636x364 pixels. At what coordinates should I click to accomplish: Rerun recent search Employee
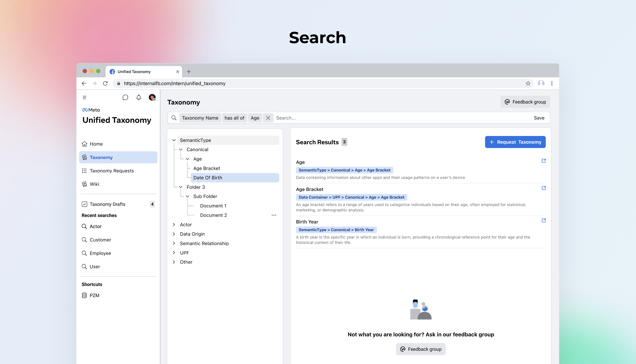point(118,253)
